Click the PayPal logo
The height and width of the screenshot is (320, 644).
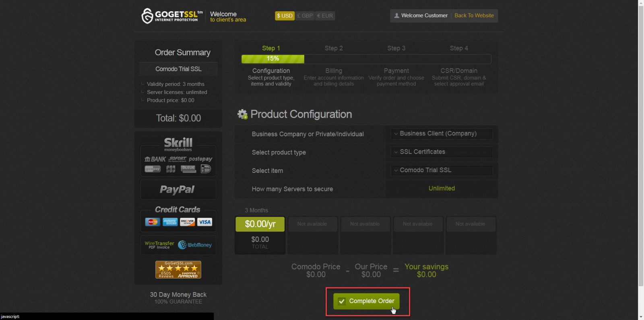tap(177, 189)
